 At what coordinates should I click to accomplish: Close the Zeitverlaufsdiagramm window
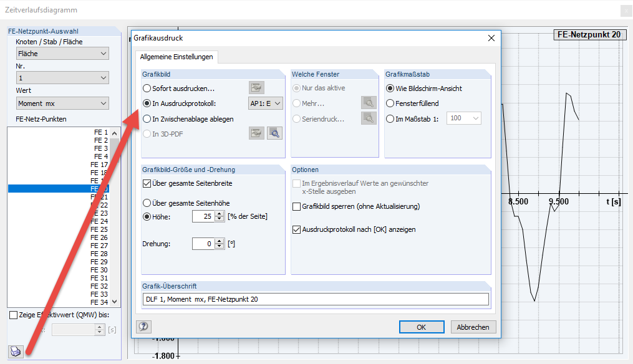(x=626, y=11)
